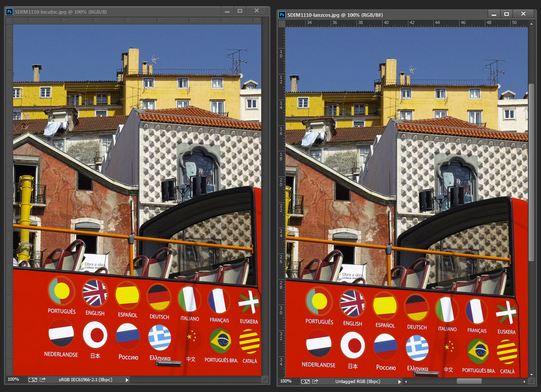Click the 100% zoom field in bicubic window
The width and height of the screenshot is (541, 392).
14,380
